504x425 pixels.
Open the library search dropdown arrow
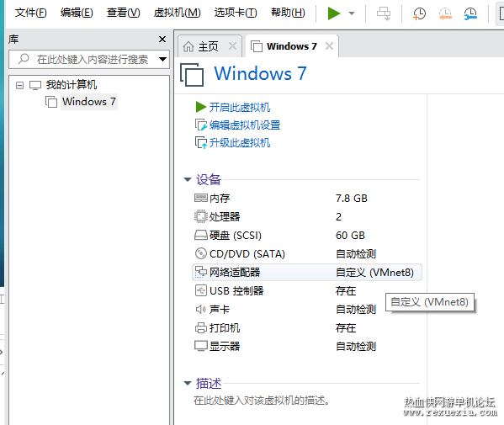click(163, 59)
